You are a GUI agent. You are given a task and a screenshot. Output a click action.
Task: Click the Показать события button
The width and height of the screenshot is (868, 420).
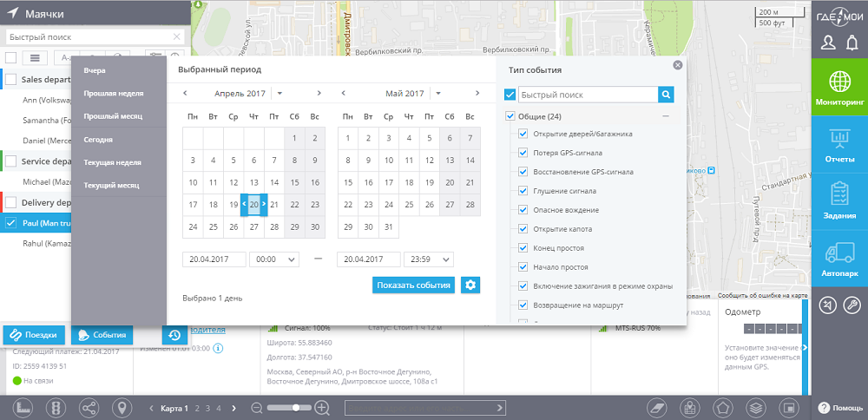[x=414, y=285]
